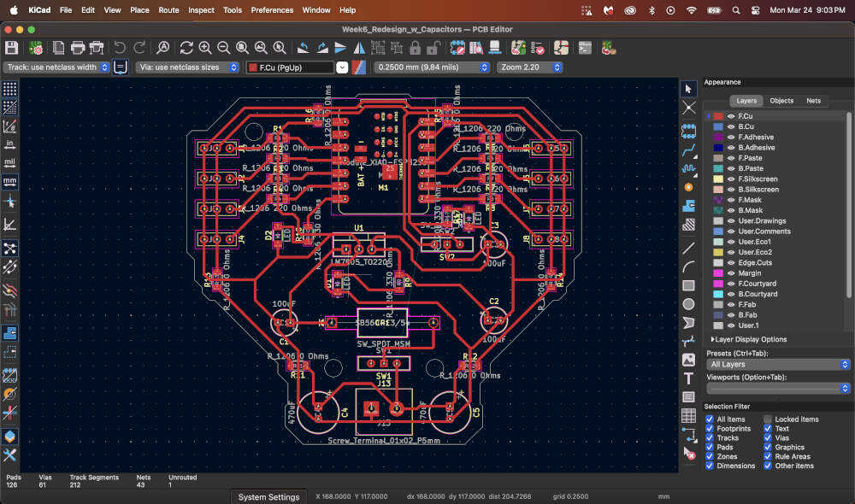Toggle Rule Areas selection filter checkbox
The width and height of the screenshot is (855, 504).
pyautogui.click(x=768, y=456)
